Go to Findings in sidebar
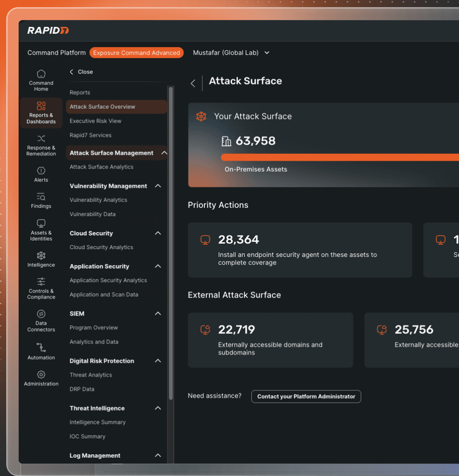Image resolution: width=459 pixels, height=476 pixels. click(x=41, y=201)
